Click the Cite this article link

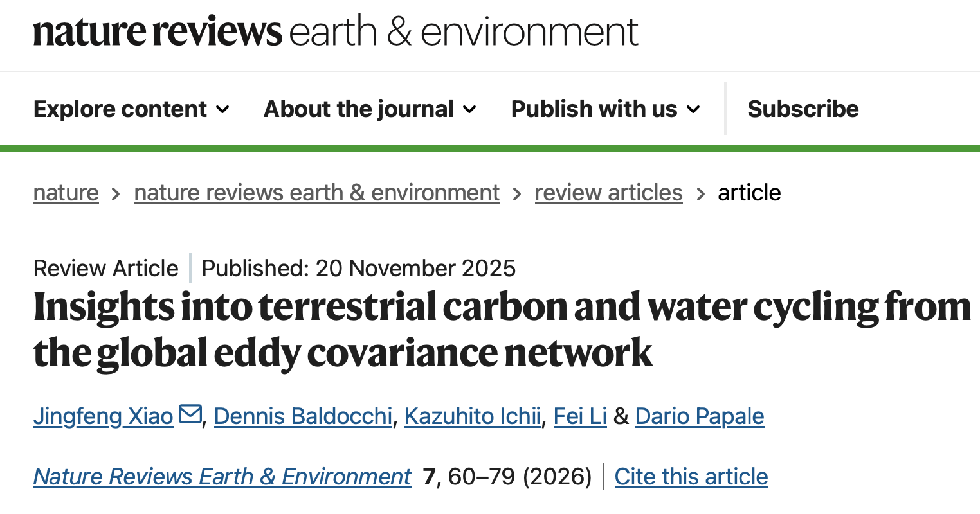(691, 477)
